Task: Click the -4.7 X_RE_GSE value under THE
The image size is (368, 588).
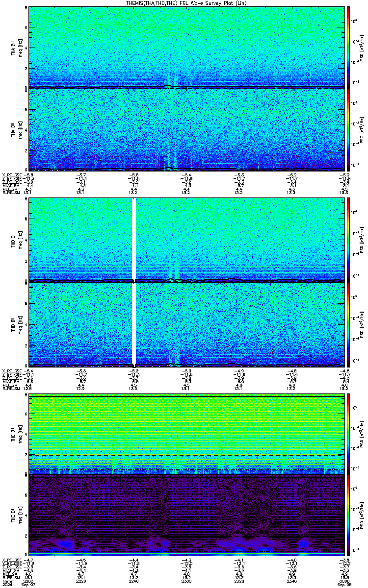Action: tap(28, 560)
